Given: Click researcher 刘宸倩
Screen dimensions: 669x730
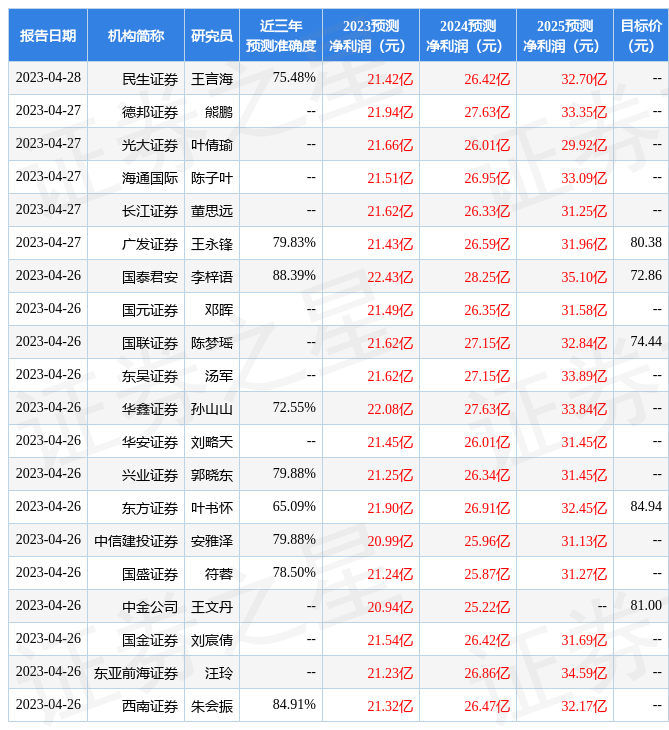Looking at the screenshot, I should [212, 641].
